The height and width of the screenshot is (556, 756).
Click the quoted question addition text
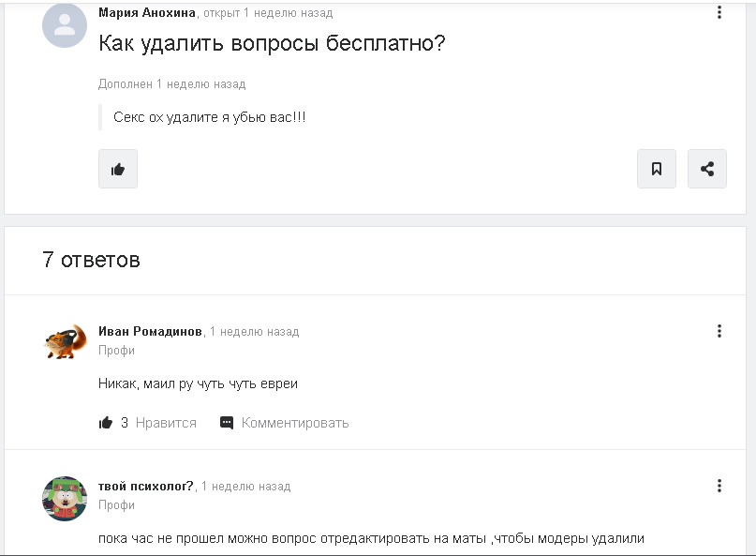[x=209, y=118]
